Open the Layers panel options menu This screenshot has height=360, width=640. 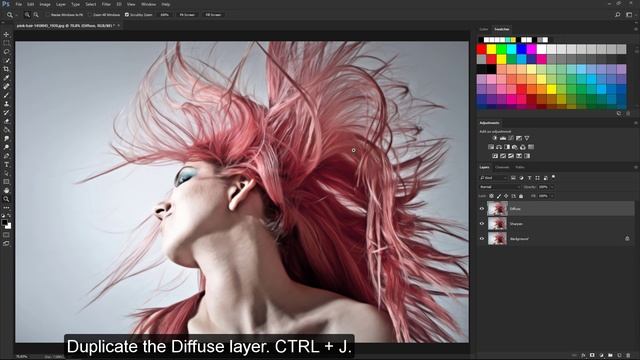(x=636, y=167)
